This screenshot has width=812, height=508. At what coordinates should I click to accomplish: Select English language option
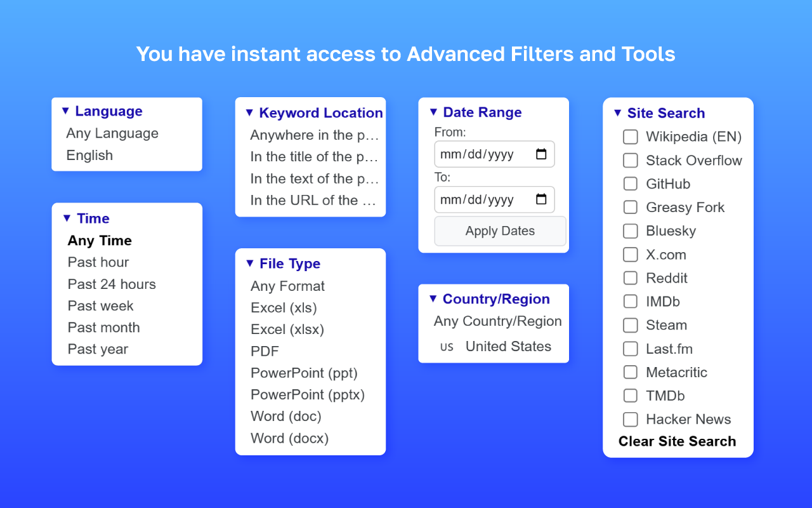(x=89, y=156)
